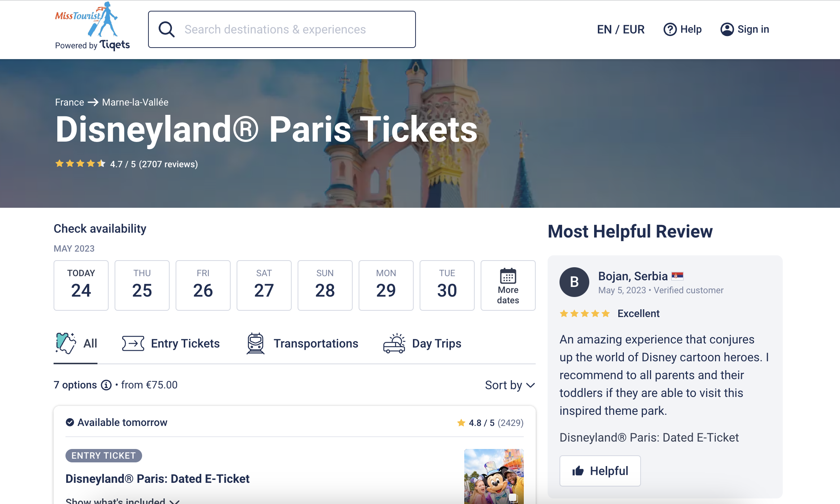Open the EN / EUR language selector
This screenshot has height=504, width=840.
[x=621, y=29]
